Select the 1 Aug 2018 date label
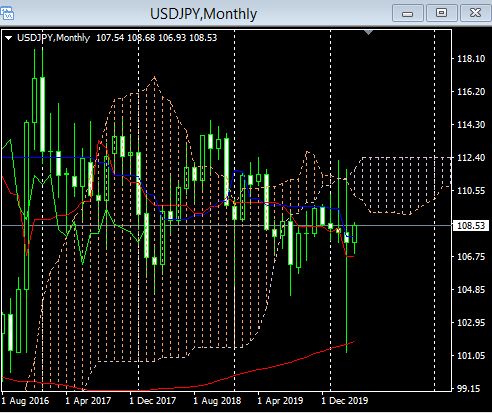The height and width of the screenshot is (413, 492). 217,400
